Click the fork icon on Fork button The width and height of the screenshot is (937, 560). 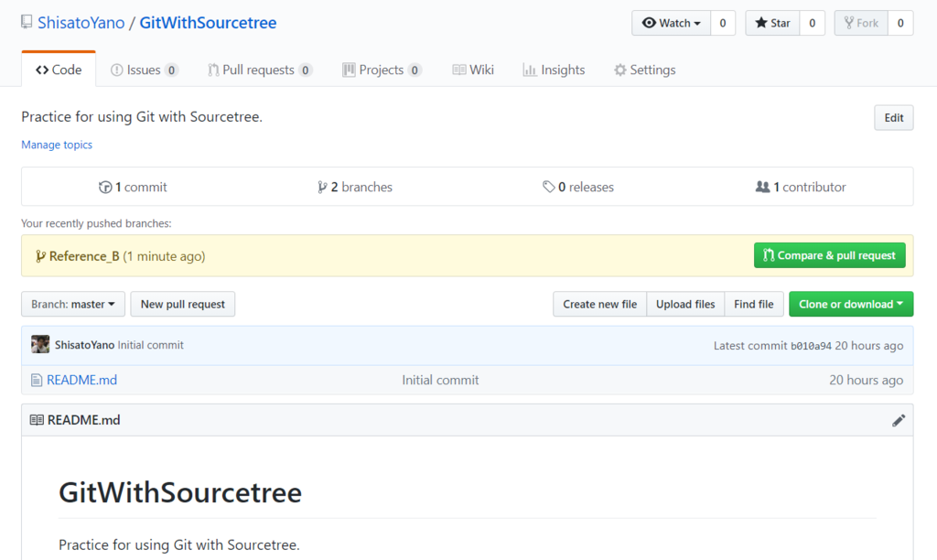(x=848, y=23)
